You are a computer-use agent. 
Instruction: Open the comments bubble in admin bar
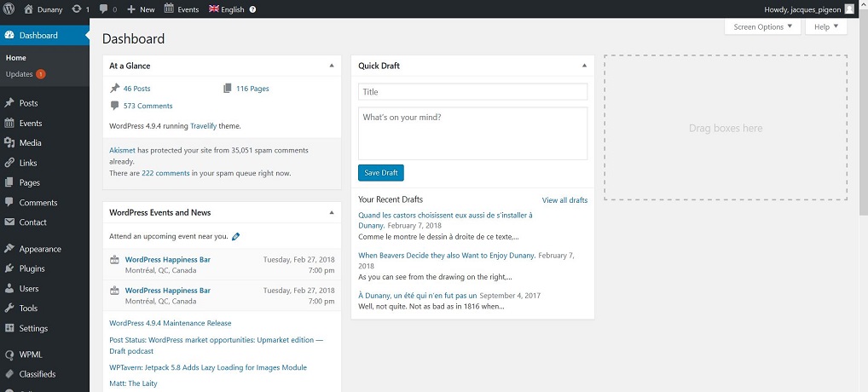coord(104,9)
